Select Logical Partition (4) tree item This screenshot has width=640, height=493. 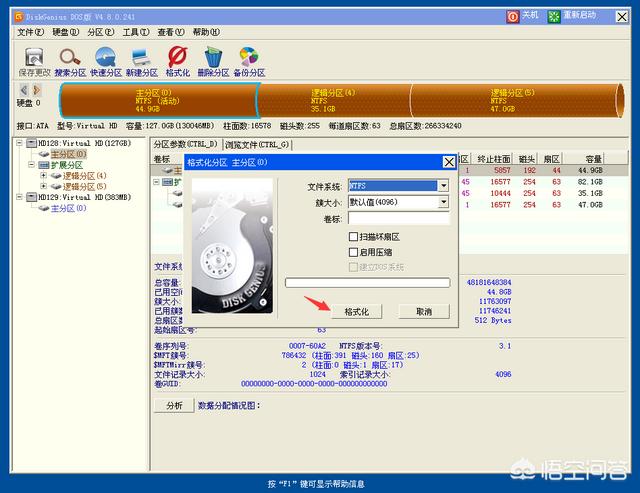[x=84, y=175]
